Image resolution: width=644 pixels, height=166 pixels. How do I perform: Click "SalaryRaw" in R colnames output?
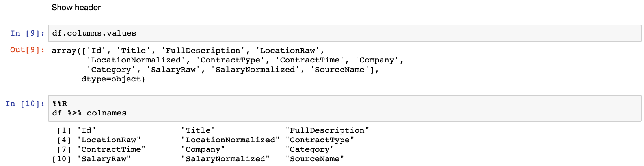[x=104, y=159]
